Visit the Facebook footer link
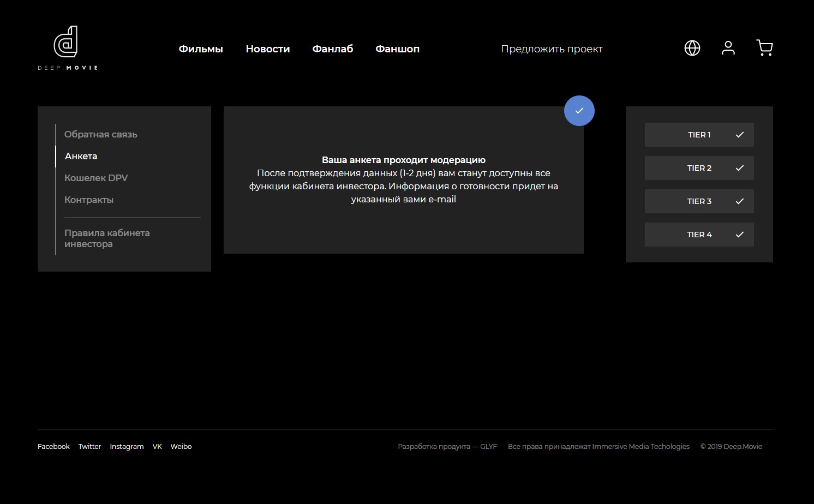 pos(53,446)
